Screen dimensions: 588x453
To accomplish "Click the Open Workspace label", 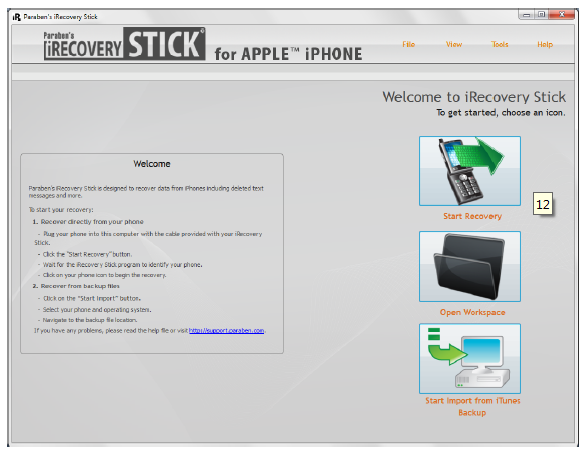I will tap(472, 312).
